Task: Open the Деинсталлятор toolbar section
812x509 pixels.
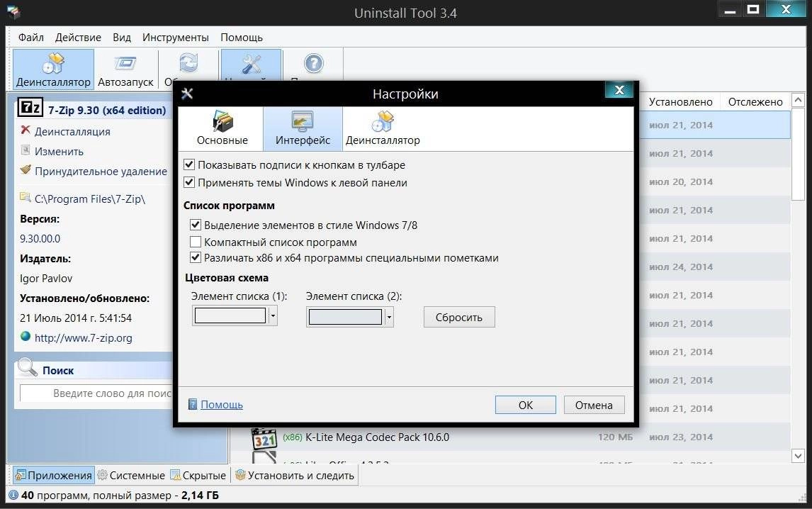Action: 53,69
